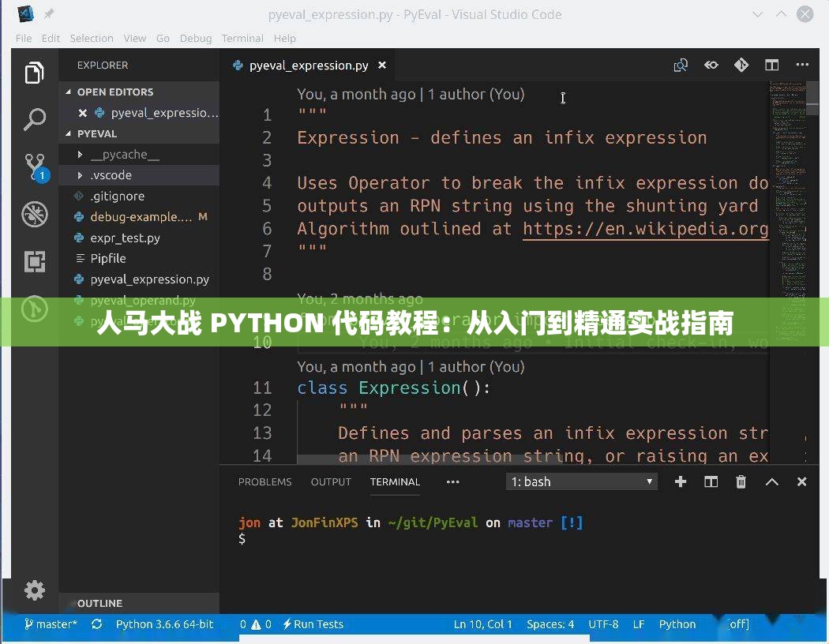The height and width of the screenshot is (644, 829).
Task: Add a new terminal with the plus icon
Action: click(681, 481)
